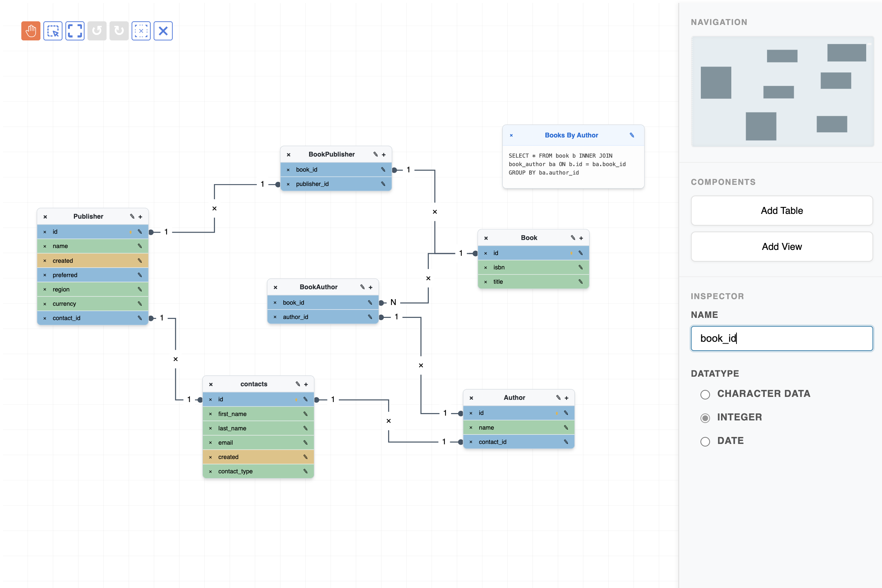Delete the book_id column in BookPublisher

288,170
